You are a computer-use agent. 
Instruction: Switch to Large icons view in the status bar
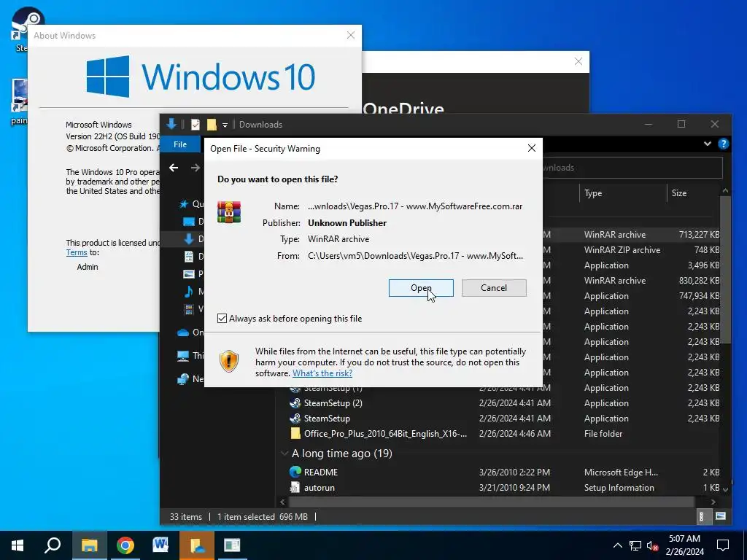tap(720, 516)
